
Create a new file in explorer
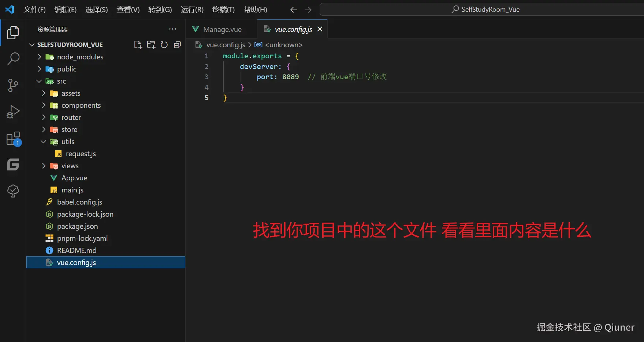138,45
